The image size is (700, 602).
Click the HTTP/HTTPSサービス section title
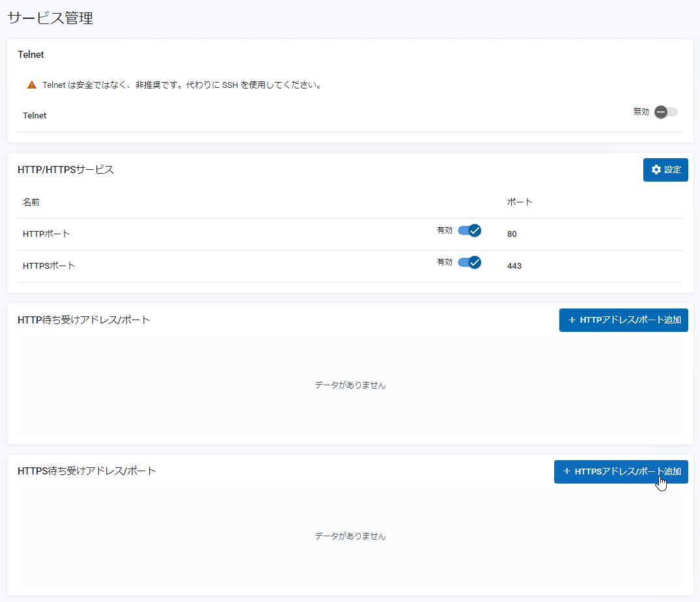[x=66, y=170]
